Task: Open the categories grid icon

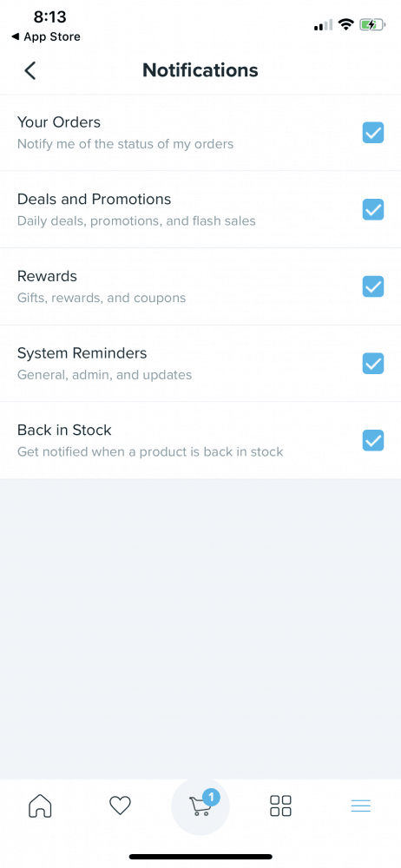Action: pyautogui.click(x=280, y=806)
